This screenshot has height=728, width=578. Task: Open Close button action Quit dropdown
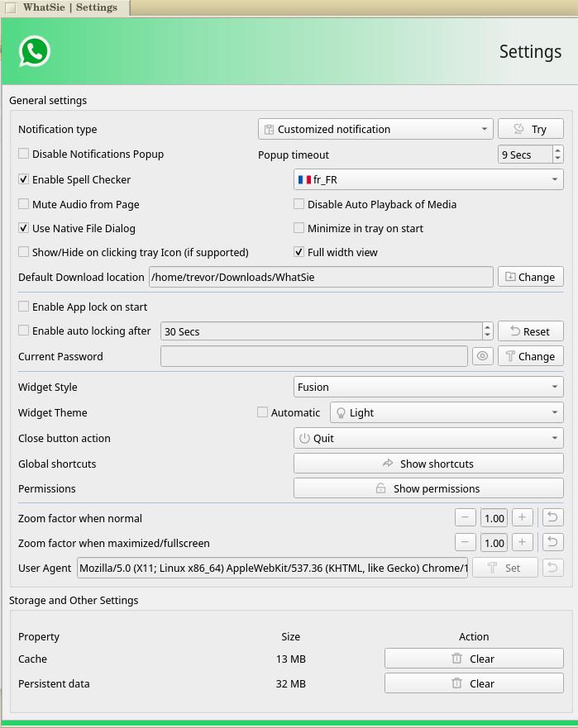pos(428,438)
